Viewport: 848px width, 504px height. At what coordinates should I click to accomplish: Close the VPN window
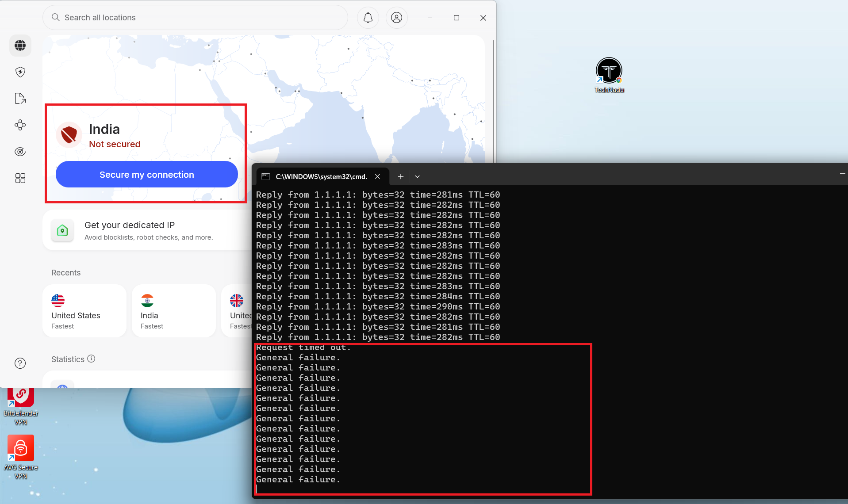(x=483, y=18)
